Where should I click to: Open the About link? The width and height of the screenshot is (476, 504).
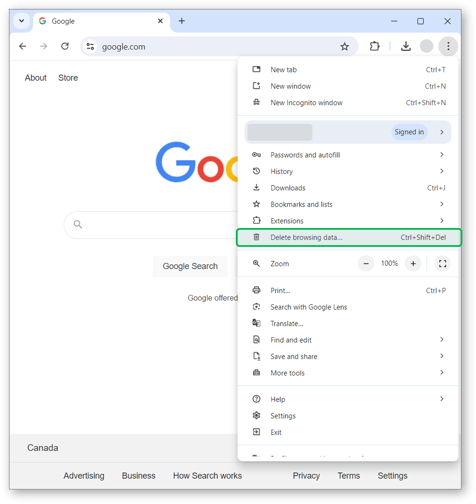tap(36, 78)
